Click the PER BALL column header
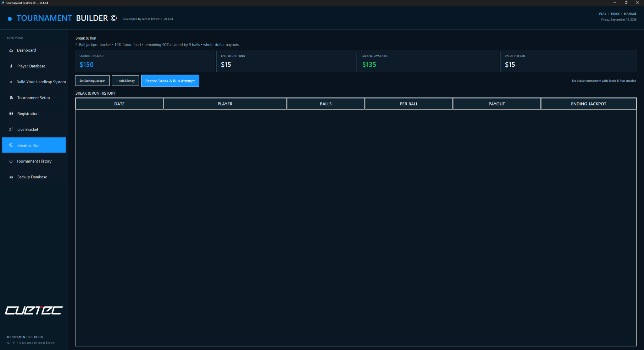This screenshot has width=644, height=350. pos(409,104)
